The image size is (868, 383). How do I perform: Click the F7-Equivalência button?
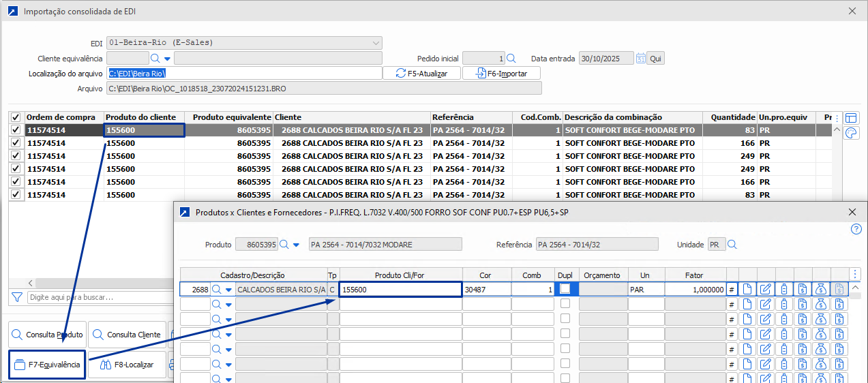tap(47, 365)
